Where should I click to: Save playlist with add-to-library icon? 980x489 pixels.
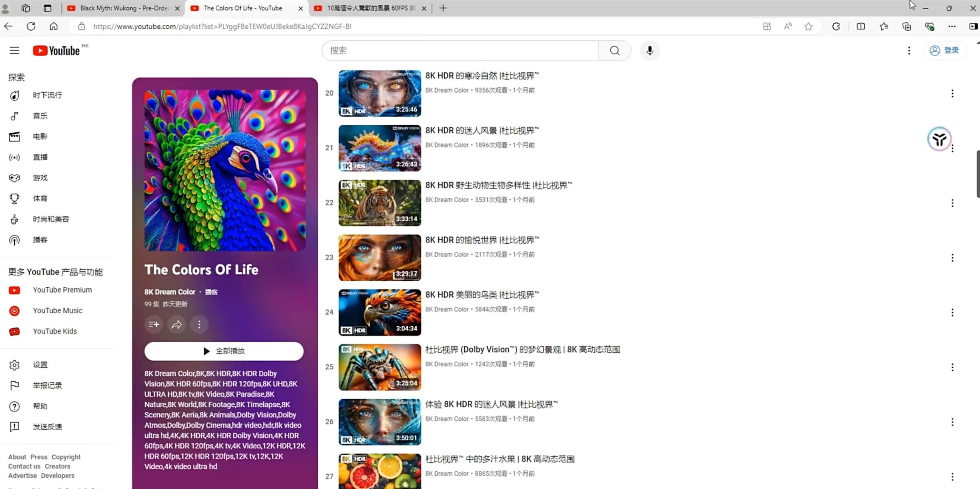point(153,324)
